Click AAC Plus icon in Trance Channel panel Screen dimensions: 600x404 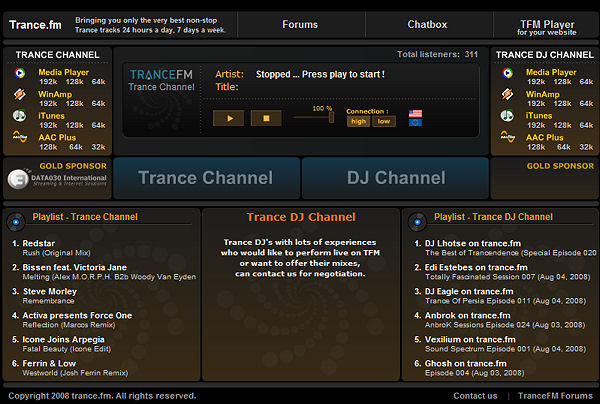pos(20,136)
